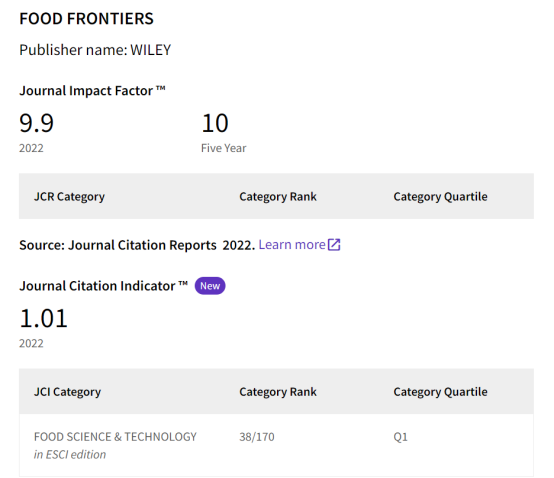Click the Journal Impact Factor heading
This screenshot has width=554, height=478.
(92, 91)
